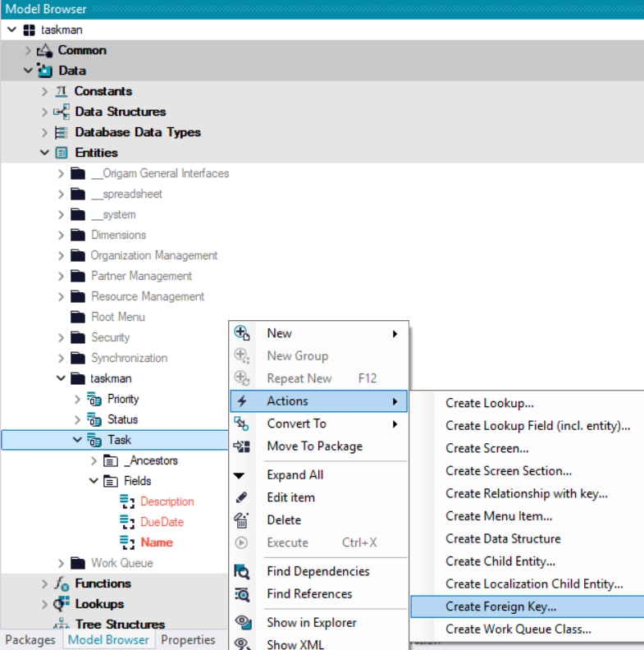Expand the _Ancestors node
This screenshot has height=650, width=644.
(94, 460)
